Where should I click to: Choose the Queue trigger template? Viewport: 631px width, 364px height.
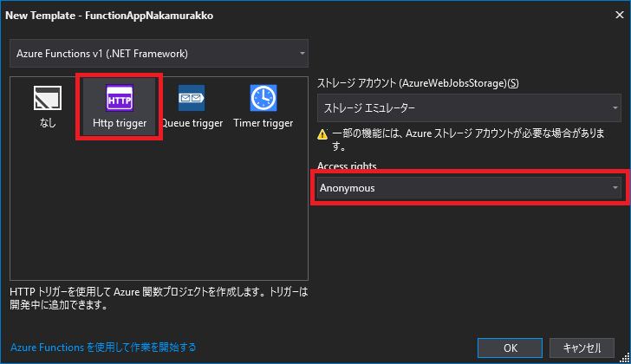pos(192,107)
